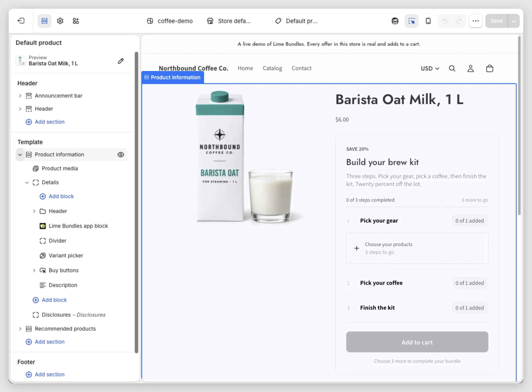The image size is (532, 392).
Task: Collapse the Details block chevron
Action: click(27, 182)
